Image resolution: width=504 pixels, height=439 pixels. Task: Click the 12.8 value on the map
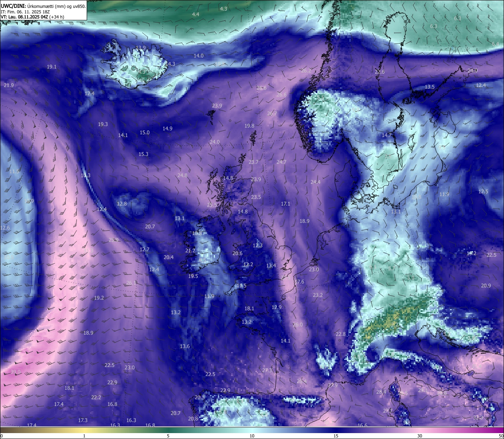122,204
